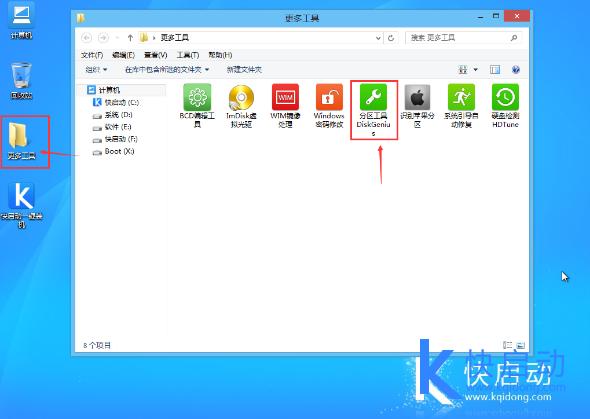
Task: Go up one folder level
Action: coord(130,38)
